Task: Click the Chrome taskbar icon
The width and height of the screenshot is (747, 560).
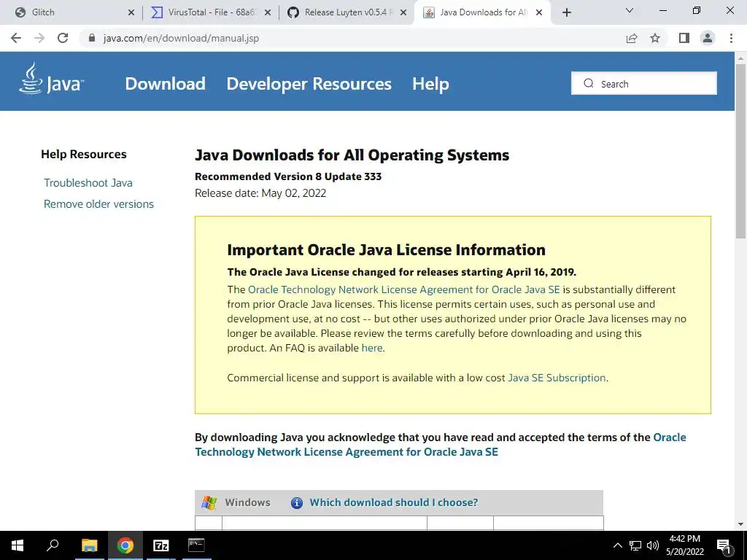Action: point(125,545)
